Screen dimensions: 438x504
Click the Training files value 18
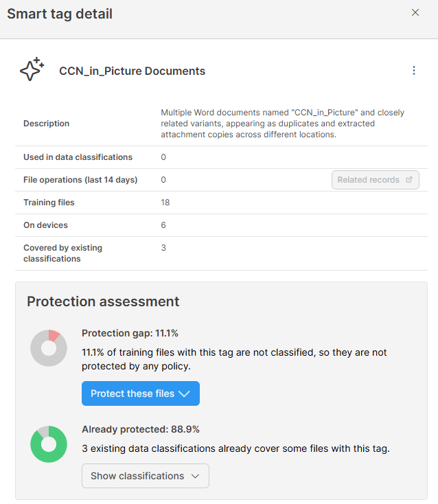[x=165, y=203]
